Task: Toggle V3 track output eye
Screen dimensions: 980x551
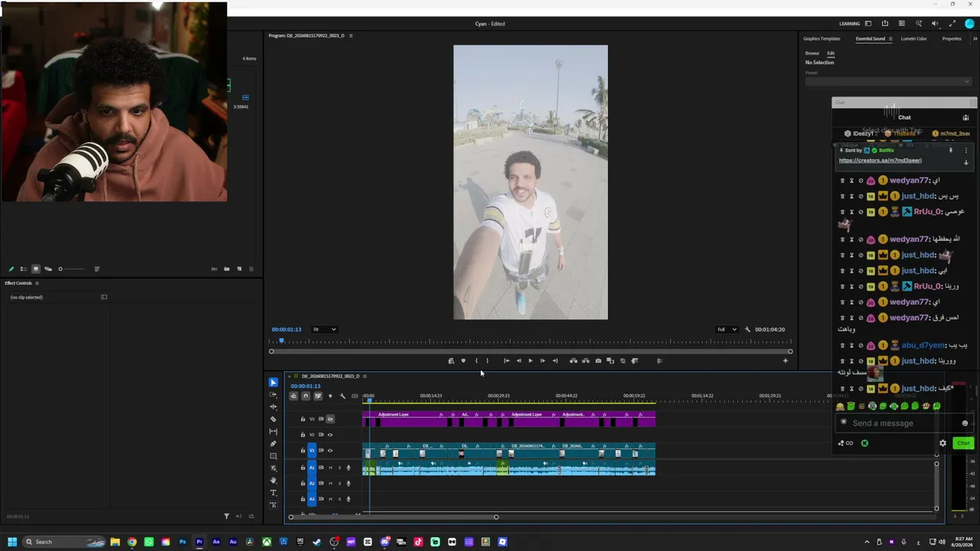Action: coord(330,419)
